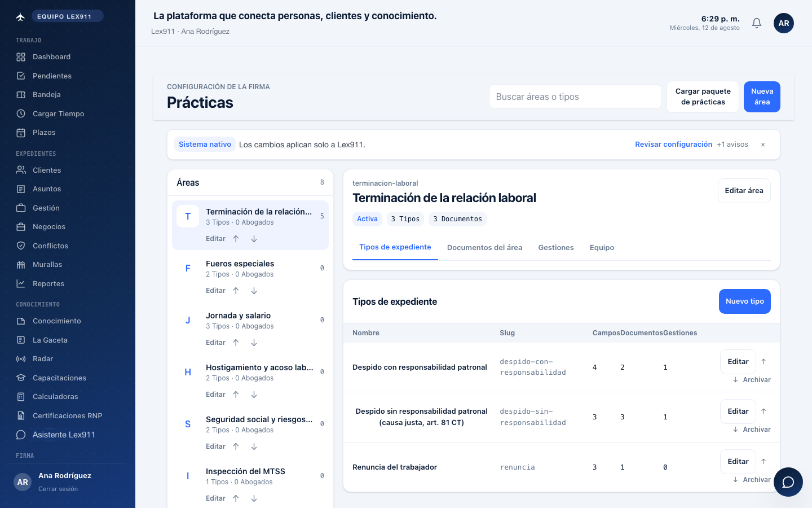Screen dimensions: 812x508
Task: Click the Nuevo tipo button
Action: click(744, 301)
